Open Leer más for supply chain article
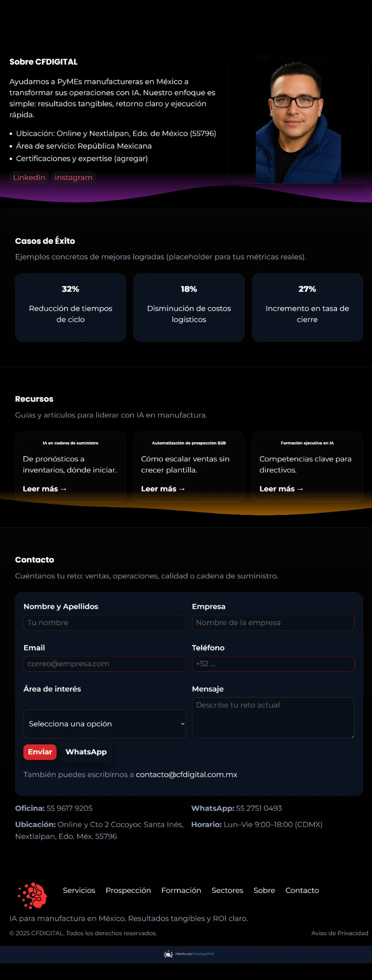Viewport: 372px width, 980px height. 45,489
